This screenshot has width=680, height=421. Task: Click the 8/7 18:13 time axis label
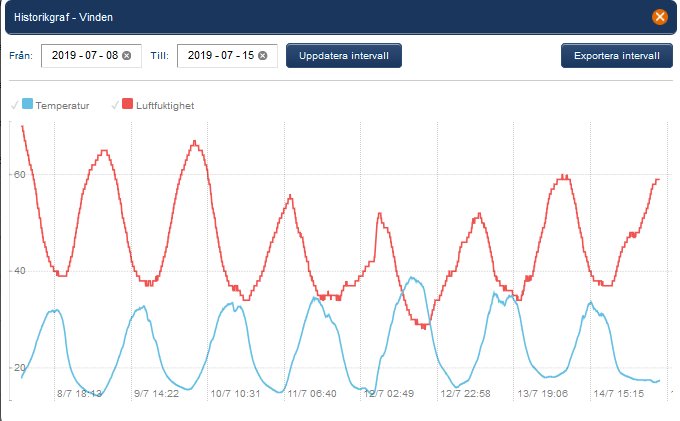[79, 394]
